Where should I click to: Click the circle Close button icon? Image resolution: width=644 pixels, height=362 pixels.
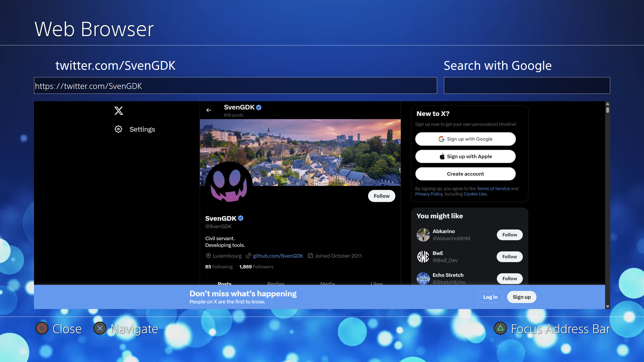(42, 328)
